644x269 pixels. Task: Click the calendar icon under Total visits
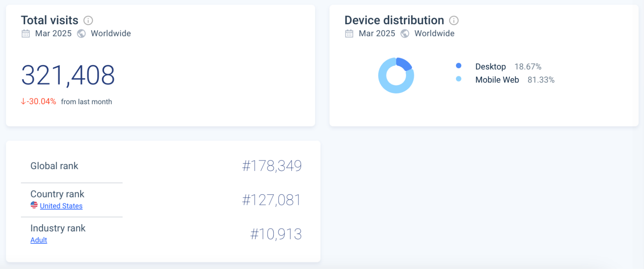pyautogui.click(x=26, y=34)
